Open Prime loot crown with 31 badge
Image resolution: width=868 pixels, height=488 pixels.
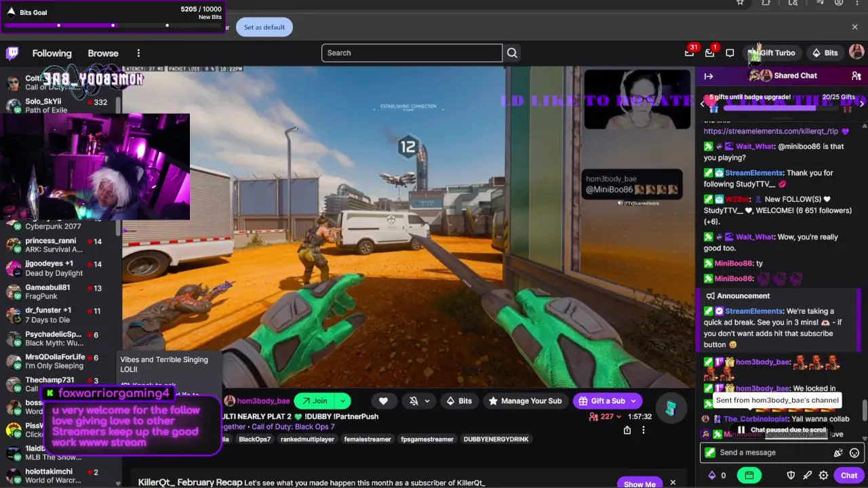click(690, 53)
